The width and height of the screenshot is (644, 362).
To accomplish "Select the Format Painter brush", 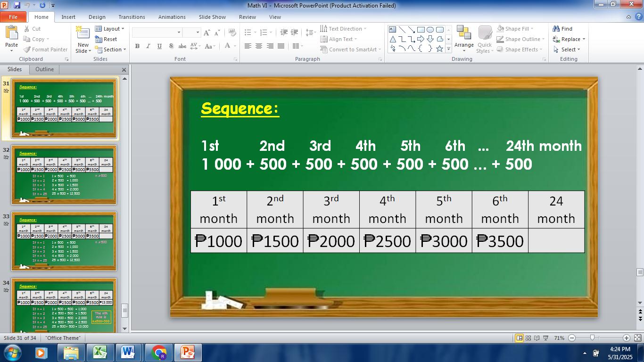I will coord(46,49).
